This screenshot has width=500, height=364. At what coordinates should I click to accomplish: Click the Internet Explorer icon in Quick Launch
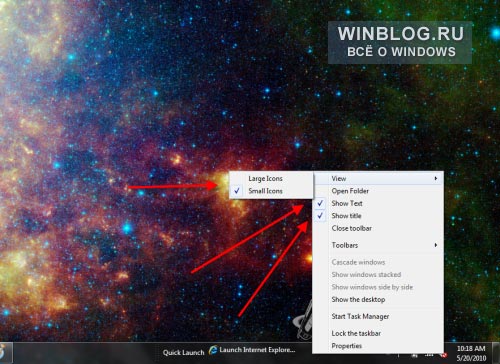click(x=213, y=350)
